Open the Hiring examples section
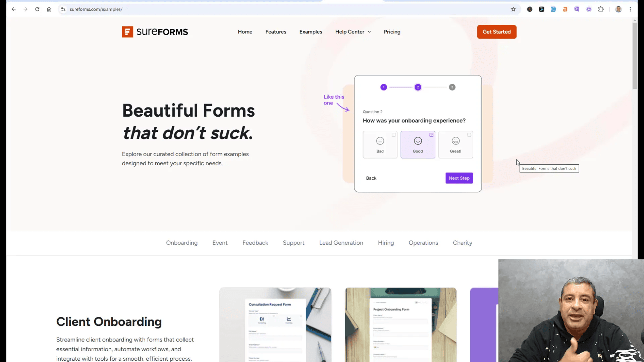Screen dimensions: 644x362 tap(386, 243)
